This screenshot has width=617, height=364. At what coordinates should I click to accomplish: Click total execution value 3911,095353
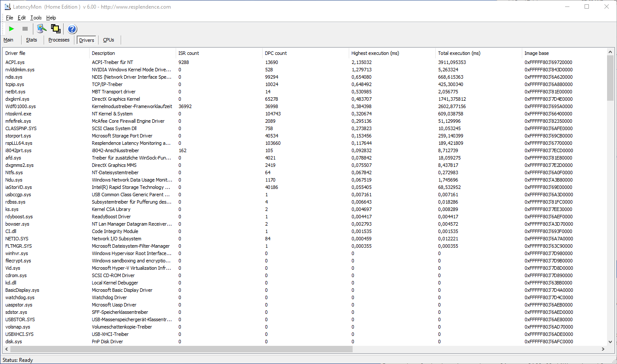point(452,62)
